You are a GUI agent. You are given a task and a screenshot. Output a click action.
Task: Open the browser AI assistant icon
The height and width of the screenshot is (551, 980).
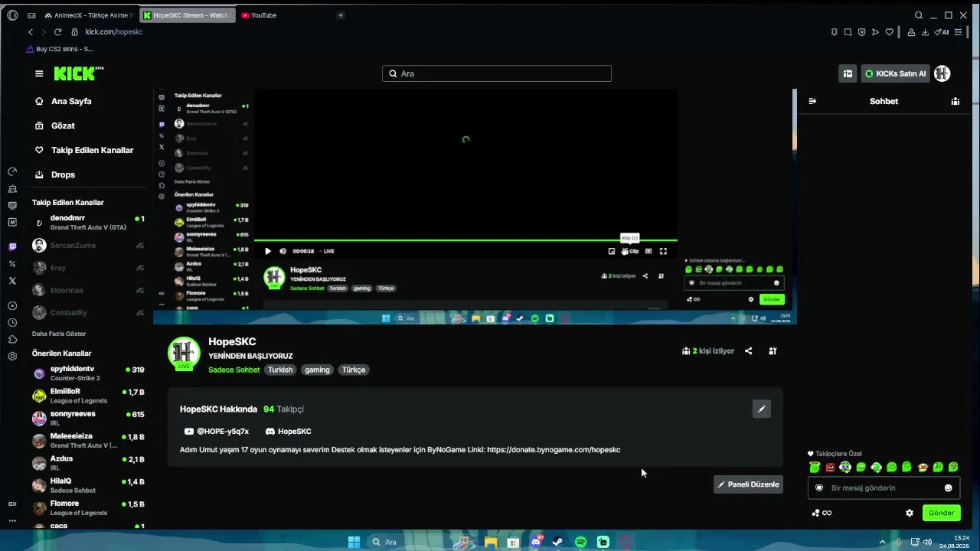coord(942,32)
